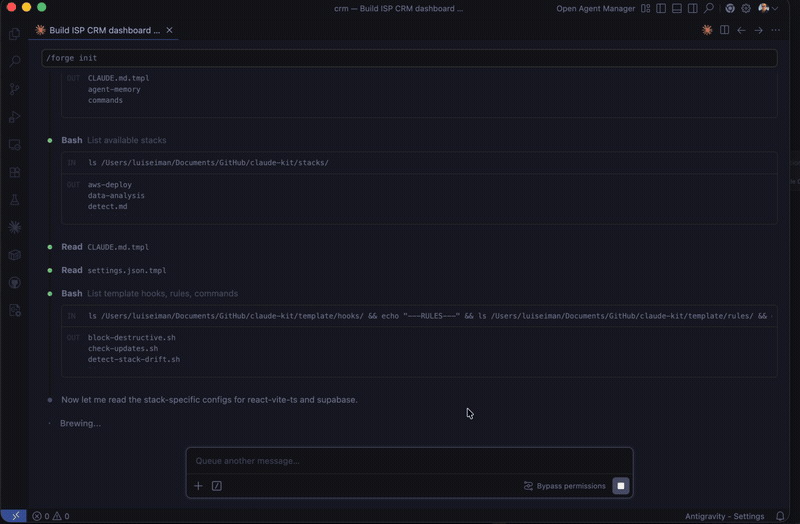This screenshot has height=524, width=800.
Task: Click Antigravity - Settings in status bar
Action: (724, 516)
